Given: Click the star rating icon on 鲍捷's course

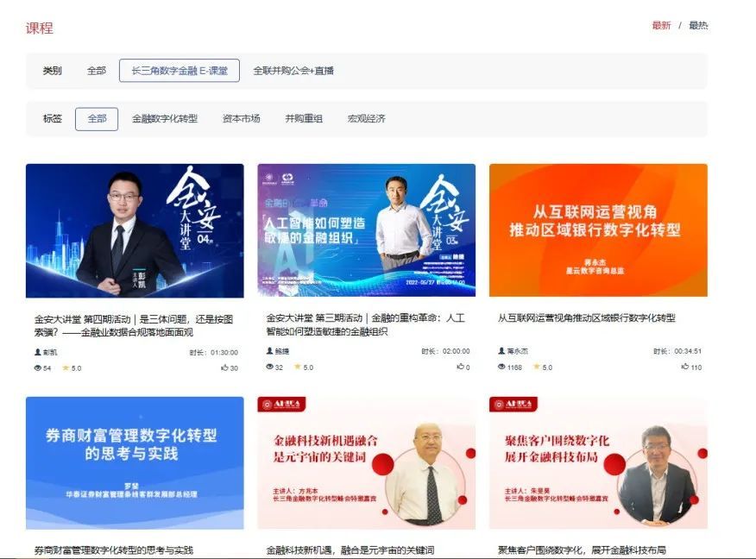Looking at the screenshot, I should click(x=298, y=367).
